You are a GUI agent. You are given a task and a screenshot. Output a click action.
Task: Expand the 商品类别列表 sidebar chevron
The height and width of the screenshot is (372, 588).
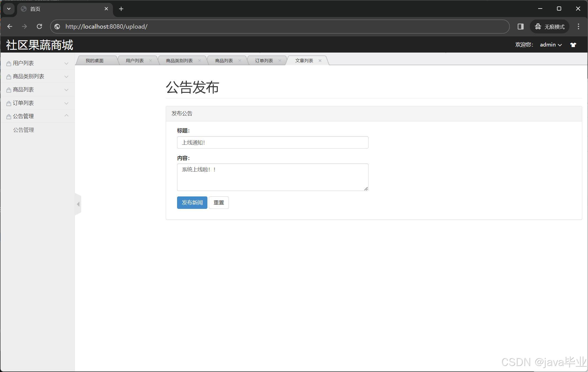tap(66, 76)
